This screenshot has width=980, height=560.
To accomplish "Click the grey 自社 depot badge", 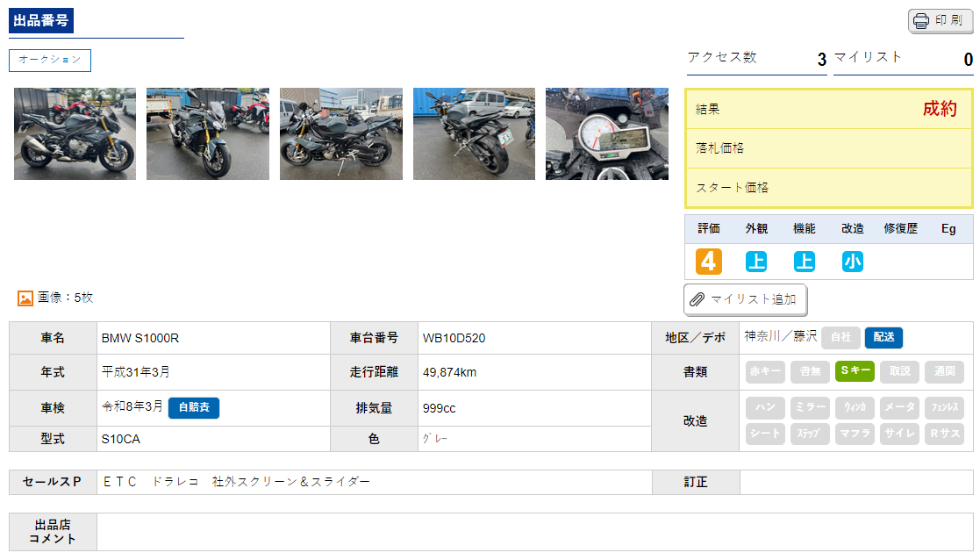I will [841, 338].
